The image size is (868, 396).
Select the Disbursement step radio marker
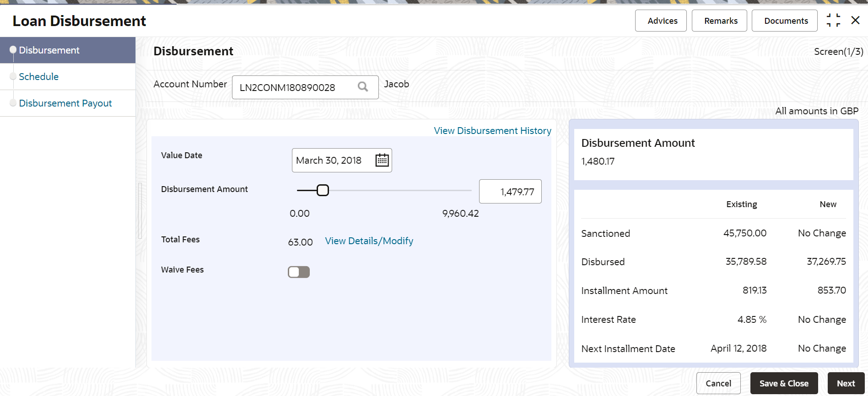click(x=13, y=50)
